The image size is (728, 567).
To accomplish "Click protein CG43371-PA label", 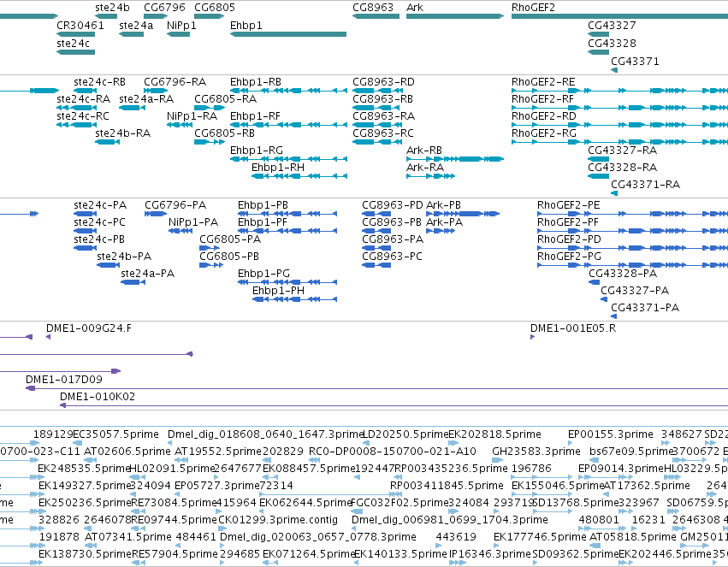I will (645, 308).
